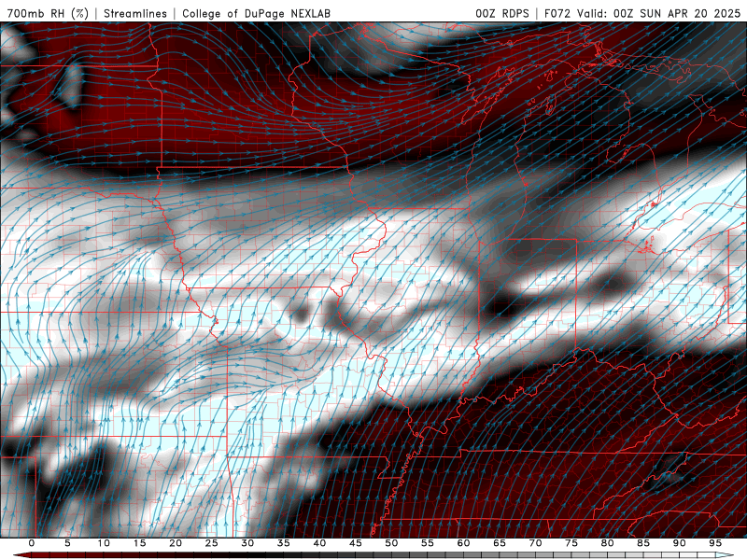747x560 pixels.
Task: Click the 'Streamlines' header label
Action: point(135,13)
